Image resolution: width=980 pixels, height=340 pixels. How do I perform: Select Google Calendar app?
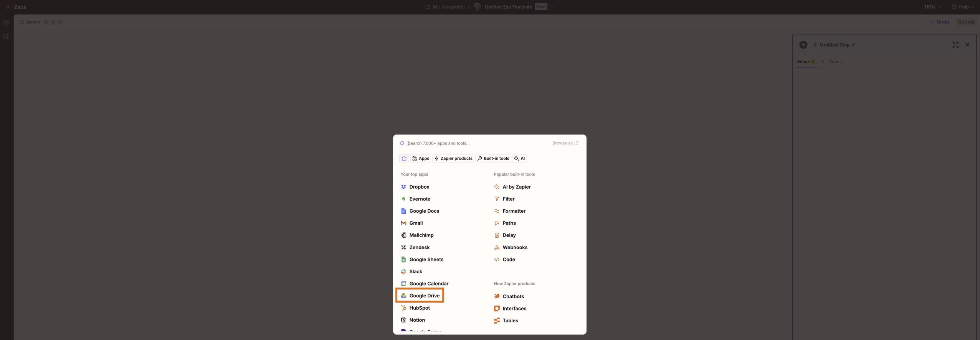(x=425, y=284)
